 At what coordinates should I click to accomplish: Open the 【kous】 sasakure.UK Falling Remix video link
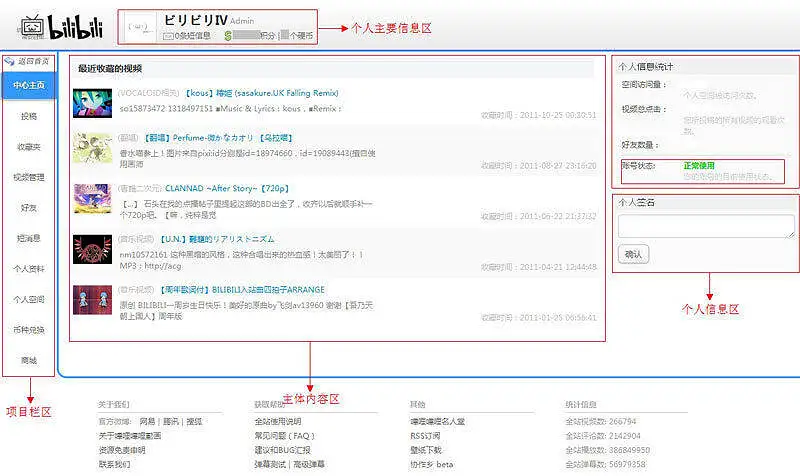click(261, 93)
